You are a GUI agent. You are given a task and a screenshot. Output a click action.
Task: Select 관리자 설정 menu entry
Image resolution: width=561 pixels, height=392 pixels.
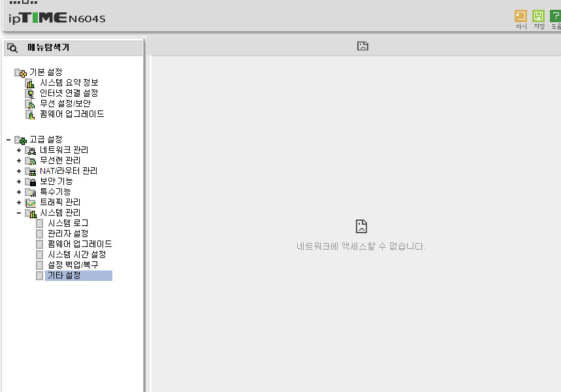[68, 233]
